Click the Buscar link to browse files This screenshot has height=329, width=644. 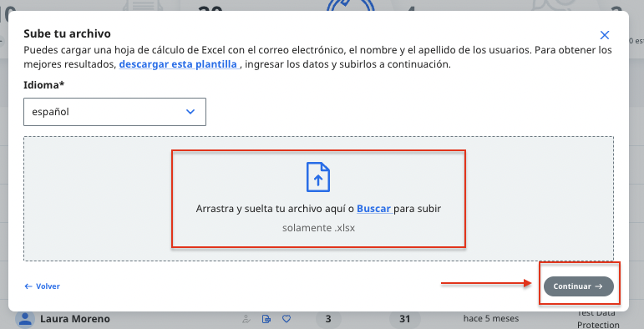click(373, 209)
